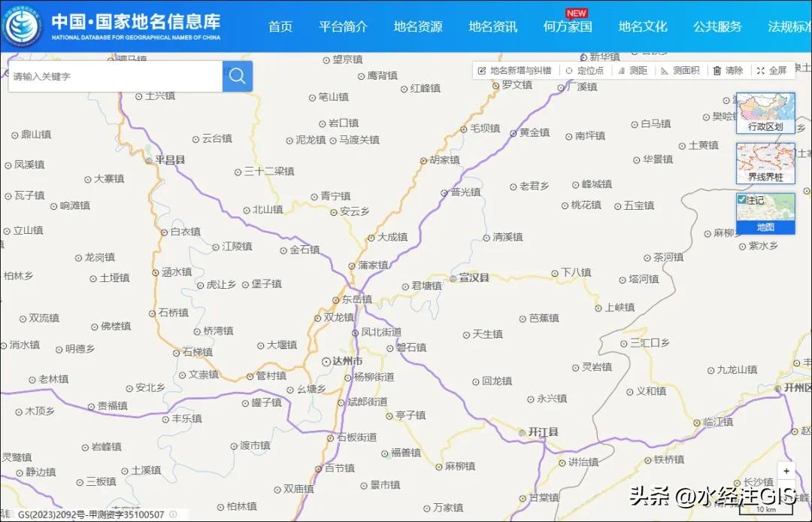Enter 全屏 fullscreen mode

pyautogui.click(x=771, y=71)
